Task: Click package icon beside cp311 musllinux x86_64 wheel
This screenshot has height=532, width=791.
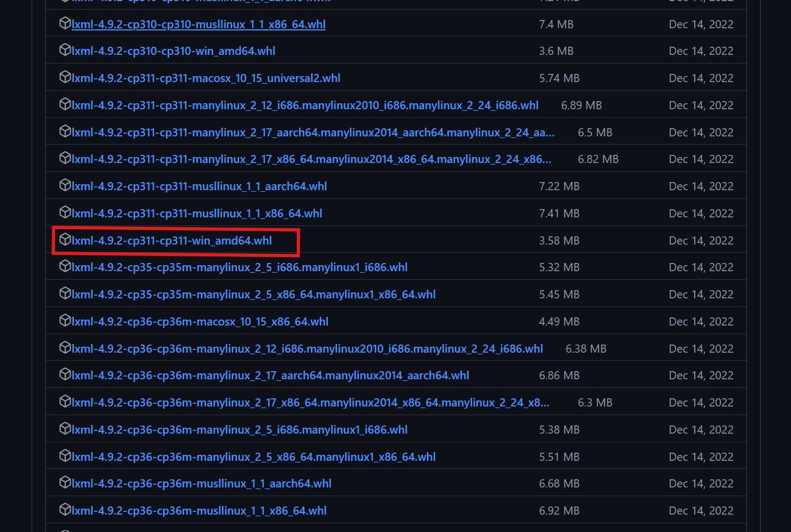Action: click(65, 212)
